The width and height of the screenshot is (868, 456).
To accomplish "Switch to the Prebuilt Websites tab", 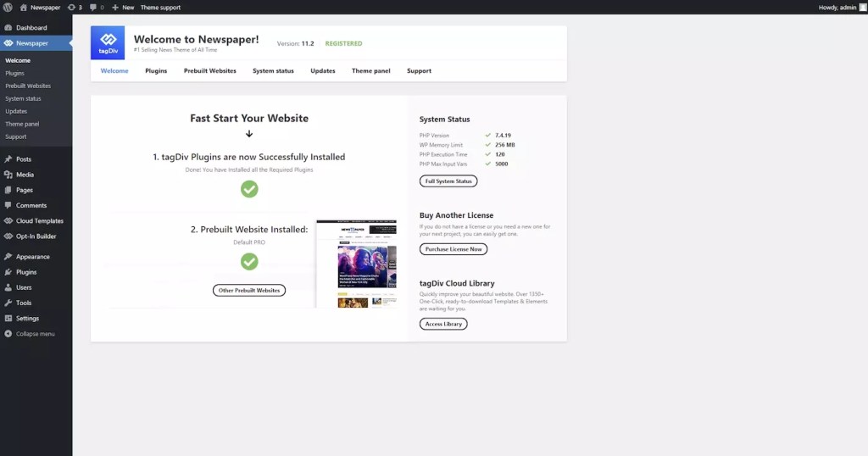I will (x=210, y=71).
